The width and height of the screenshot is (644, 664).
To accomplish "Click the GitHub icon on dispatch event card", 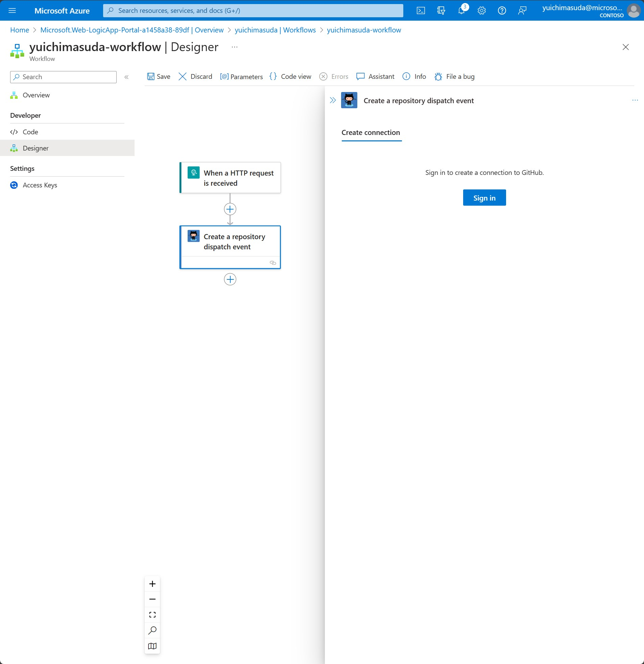I will coord(194,236).
